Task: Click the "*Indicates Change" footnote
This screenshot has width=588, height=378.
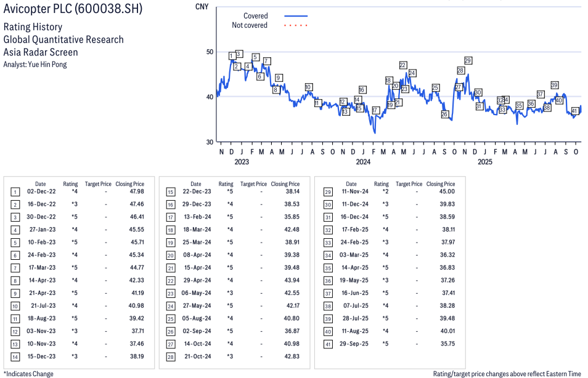Action: pos(28,374)
